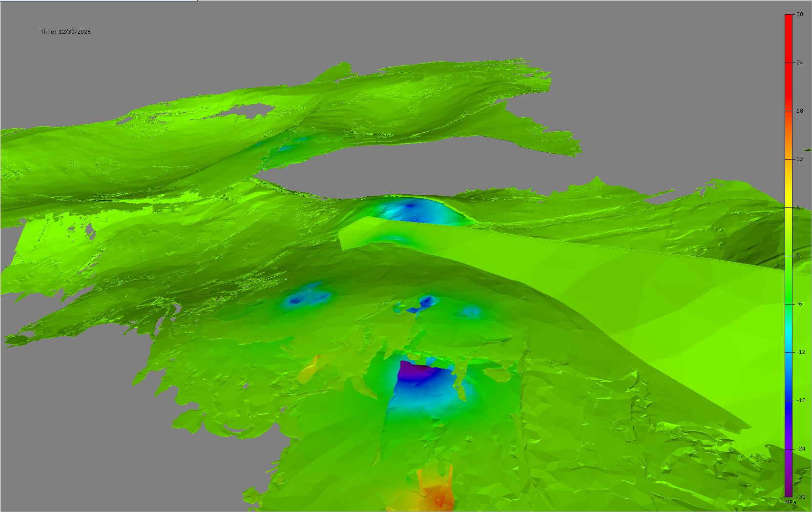Pick the cyan section of the color bar
This screenshot has height=512, width=812.
(789, 334)
